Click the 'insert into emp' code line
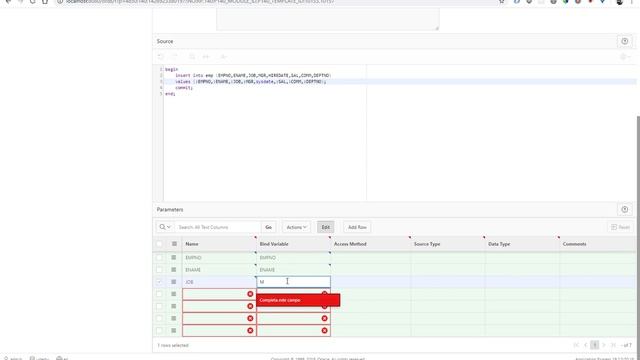 (253, 76)
